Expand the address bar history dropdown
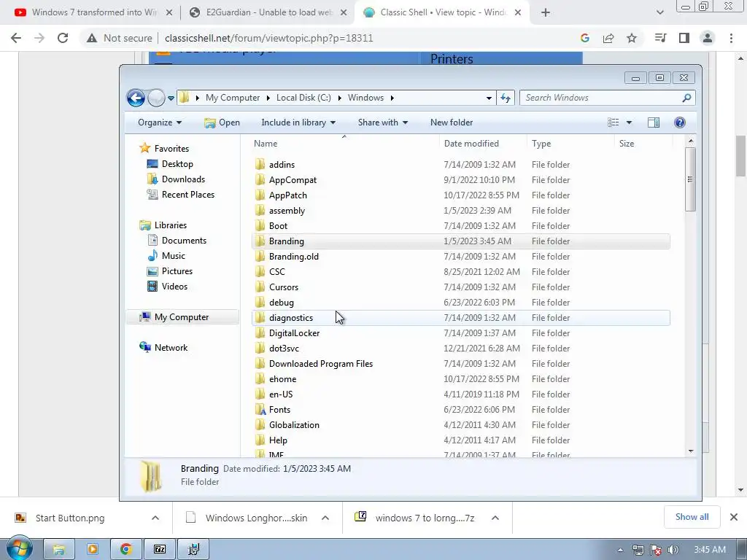The image size is (747, 560). click(x=489, y=98)
